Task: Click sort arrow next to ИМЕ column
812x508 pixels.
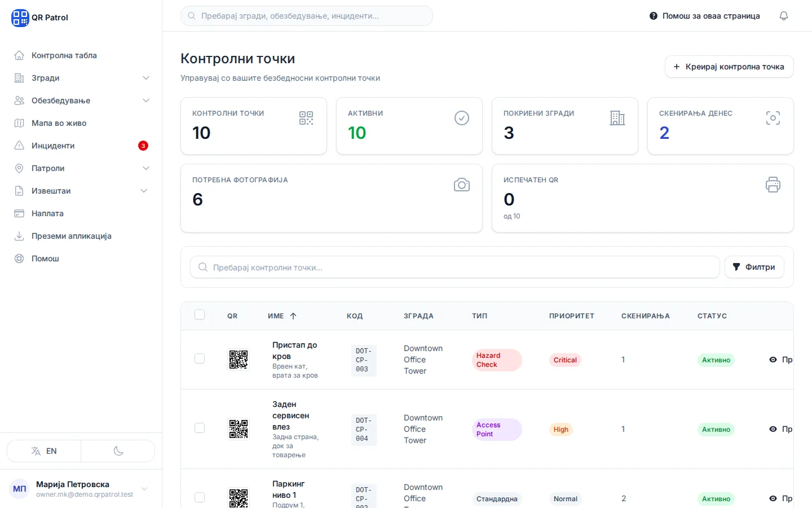Action: click(x=293, y=316)
